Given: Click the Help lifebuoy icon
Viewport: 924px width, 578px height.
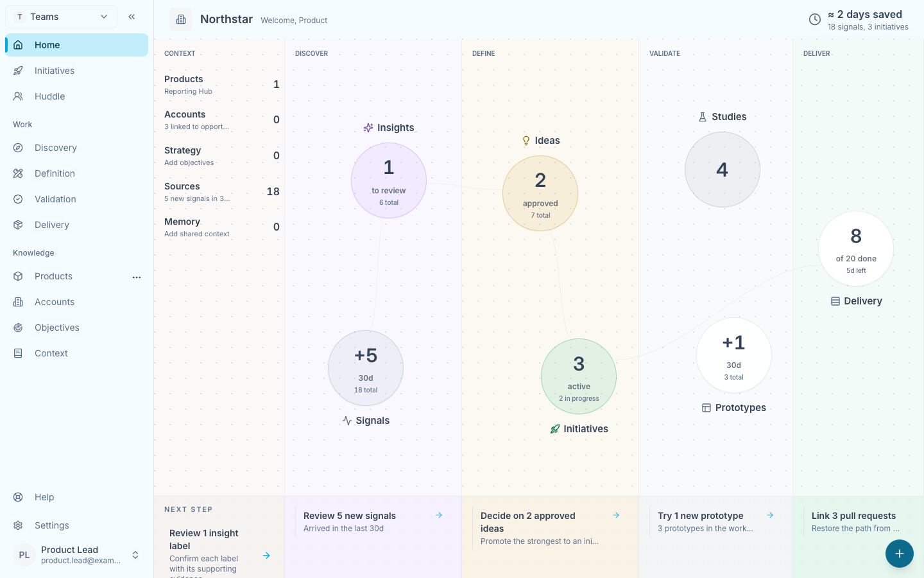Looking at the screenshot, I should point(18,497).
